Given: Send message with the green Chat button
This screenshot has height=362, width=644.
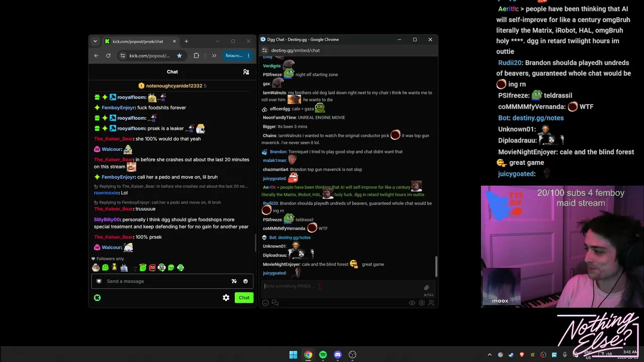Looking at the screenshot, I should pos(244,298).
